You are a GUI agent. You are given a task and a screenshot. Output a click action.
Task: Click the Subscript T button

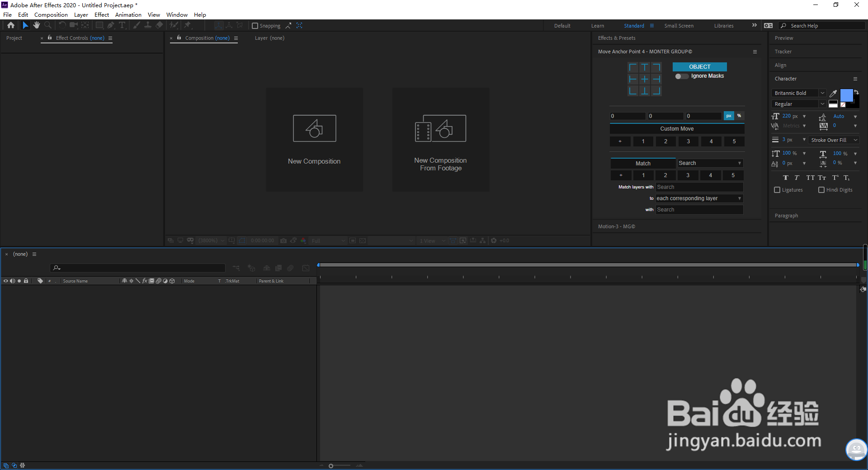pos(846,178)
